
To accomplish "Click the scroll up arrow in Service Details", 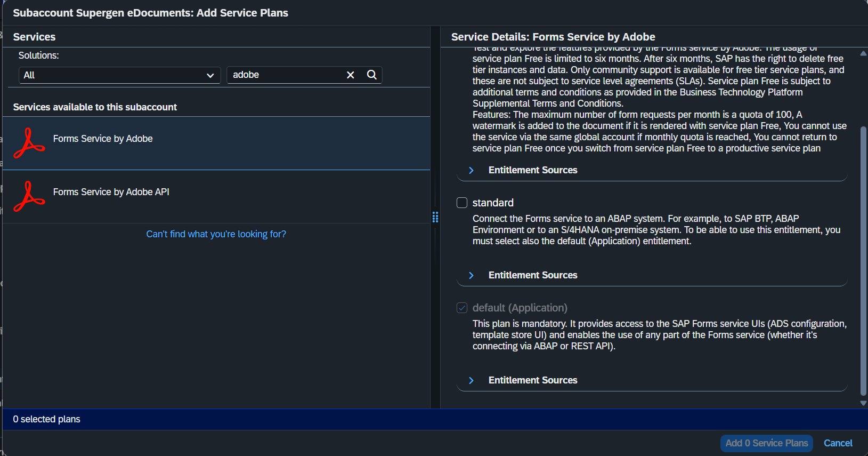I will (863, 53).
